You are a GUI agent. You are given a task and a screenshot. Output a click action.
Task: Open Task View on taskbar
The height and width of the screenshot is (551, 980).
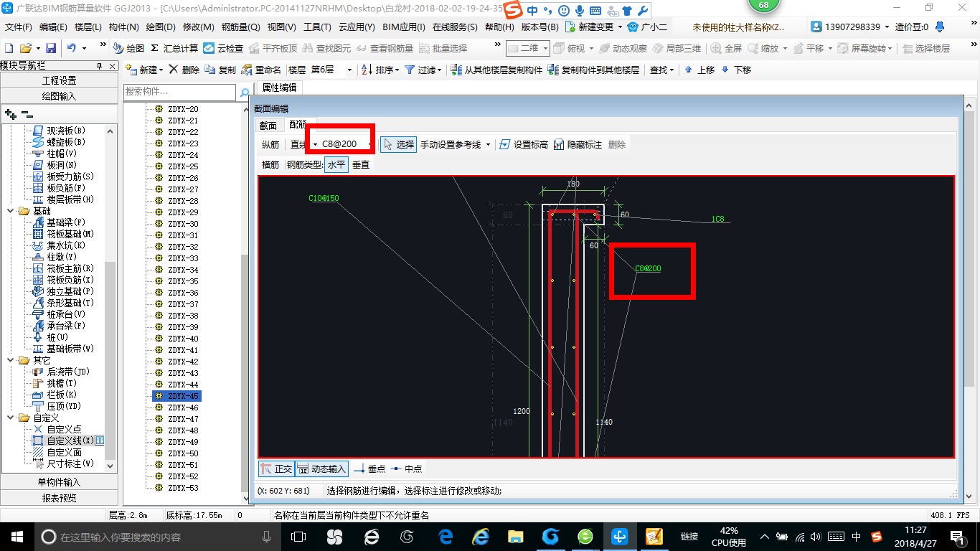coord(298,536)
